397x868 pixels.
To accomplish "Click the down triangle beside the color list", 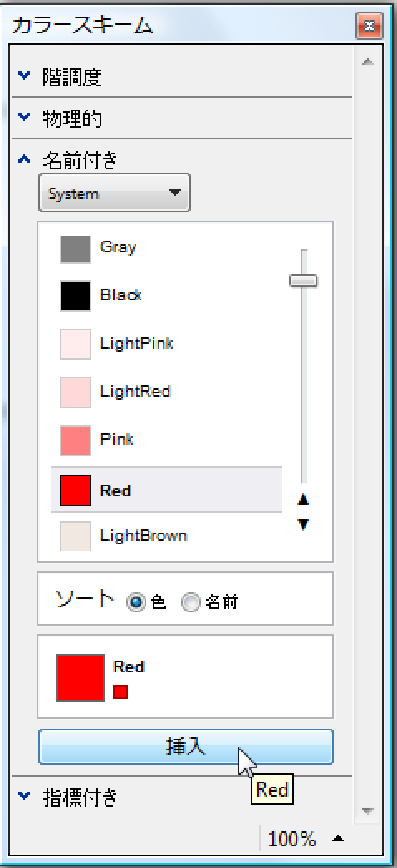I will tap(303, 524).
